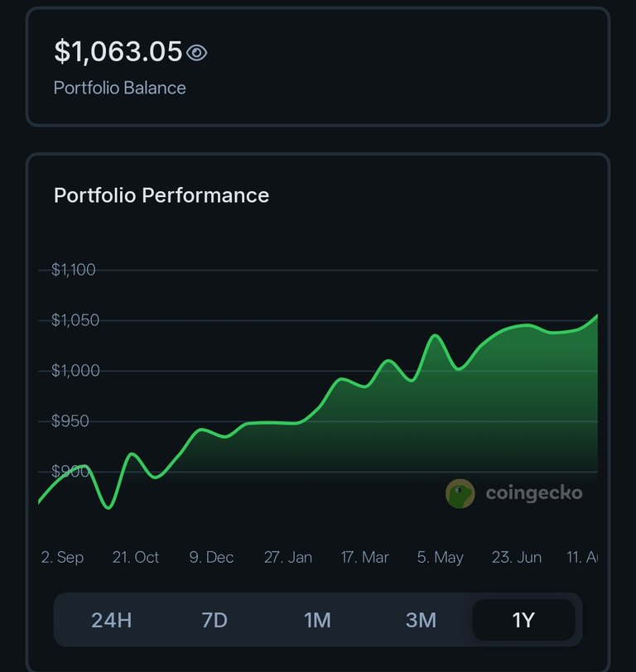
Task: Click the $1,063.05 portfolio balance amount
Action: [x=118, y=51]
